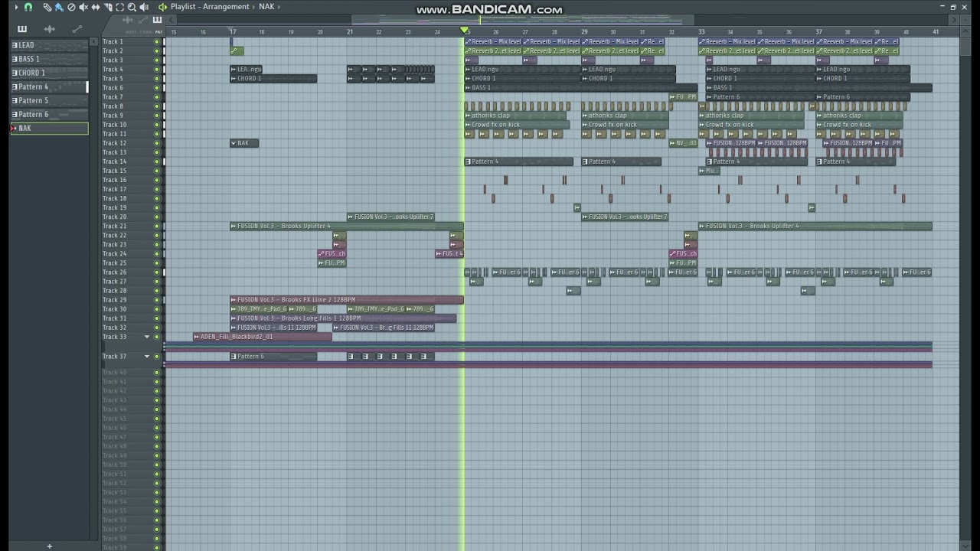The height and width of the screenshot is (551, 980).
Task: Click bar 33 on the timeline ruler
Action: tap(701, 31)
